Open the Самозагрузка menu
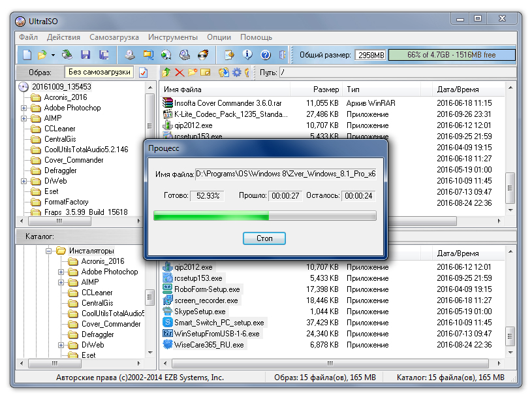The image size is (532, 403). tap(114, 37)
